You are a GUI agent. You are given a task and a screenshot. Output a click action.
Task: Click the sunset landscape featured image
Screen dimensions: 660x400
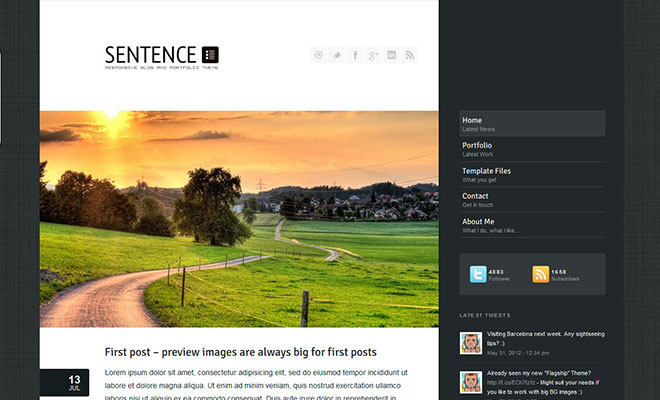[239, 219]
